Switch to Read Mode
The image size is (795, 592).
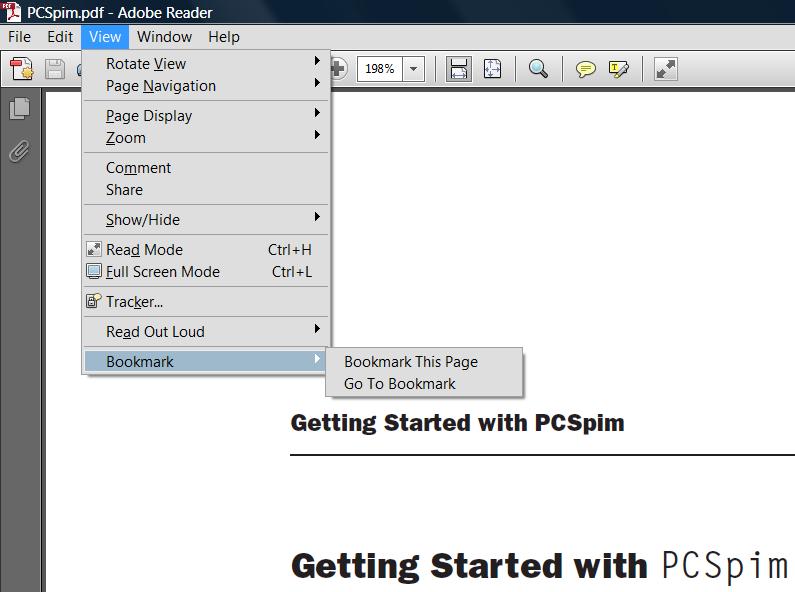coord(206,250)
